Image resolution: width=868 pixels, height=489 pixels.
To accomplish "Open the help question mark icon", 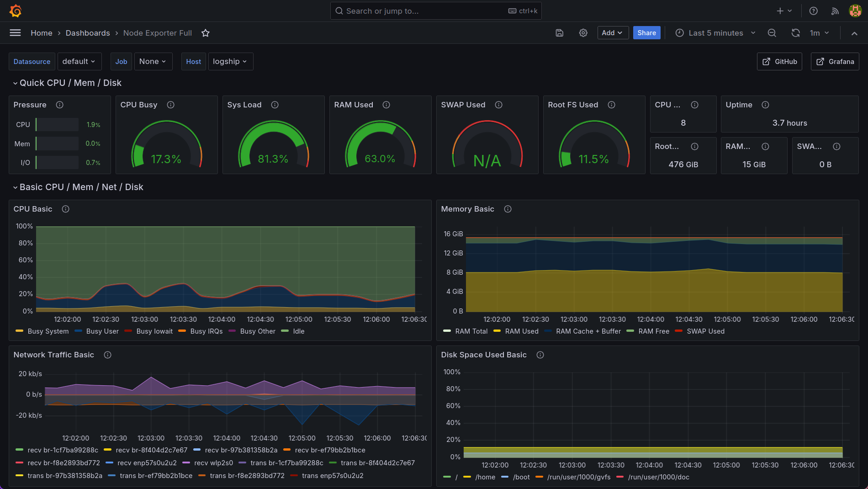I will tap(813, 11).
